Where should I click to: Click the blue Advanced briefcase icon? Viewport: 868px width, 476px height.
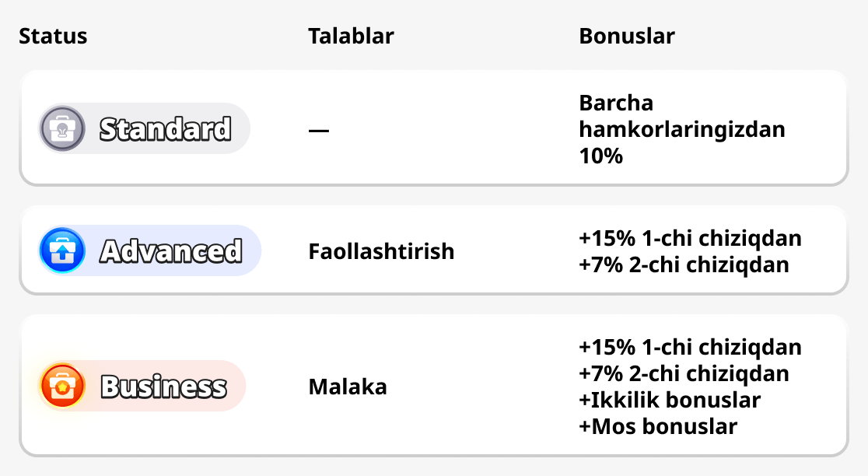coord(62,250)
